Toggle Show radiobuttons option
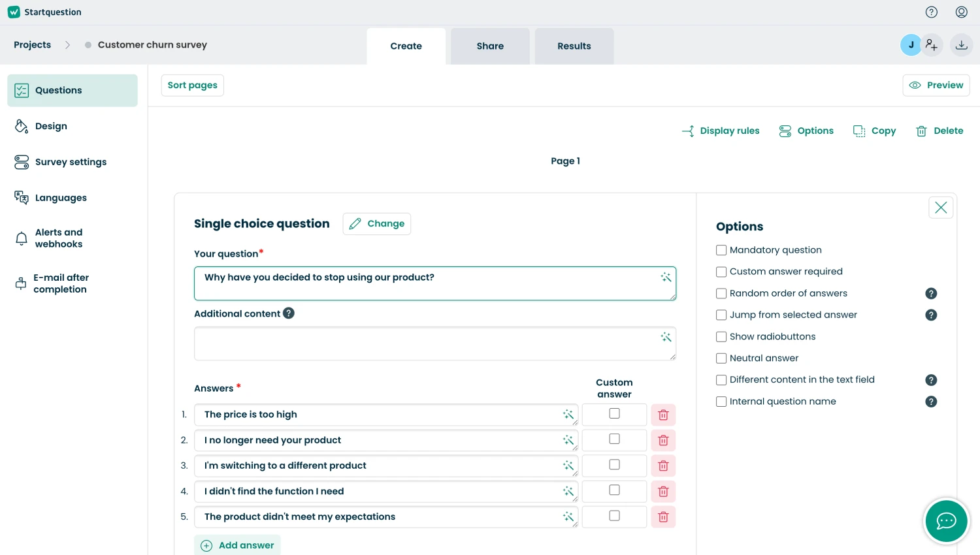This screenshot has width=980, height=555. (x=721, y=337)
